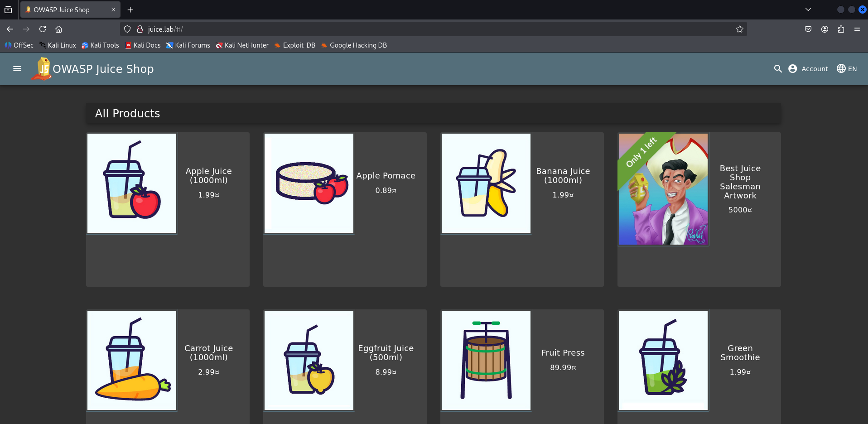The image size is (868, 424).
Task: Open the Google Hacking DB bookmark
Action: coord(354,45)
